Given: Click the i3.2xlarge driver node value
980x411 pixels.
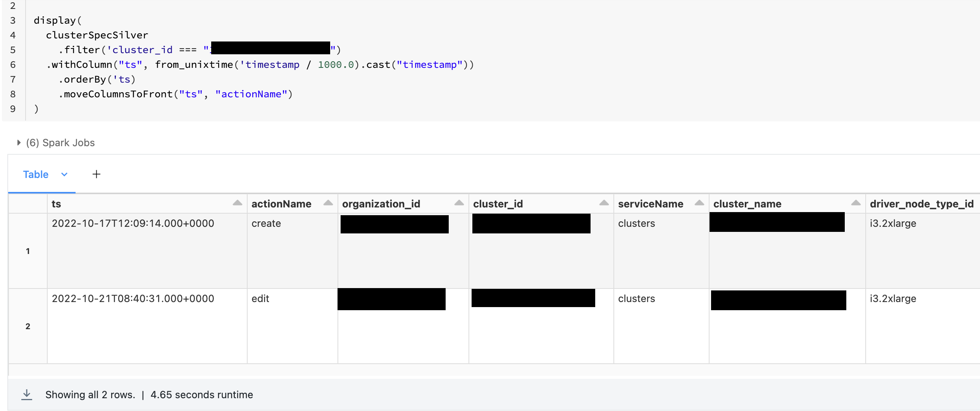Looking at the screenshot, I should 893,223.
